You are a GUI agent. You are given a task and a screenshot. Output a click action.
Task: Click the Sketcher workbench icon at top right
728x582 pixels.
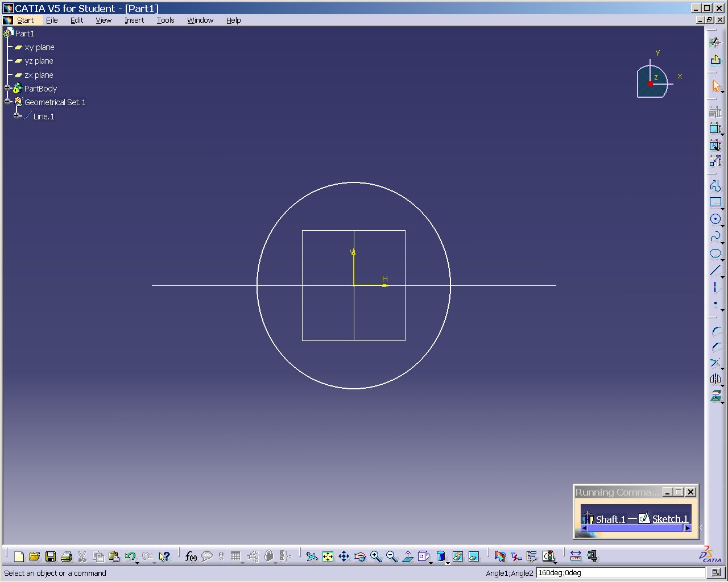715,43
